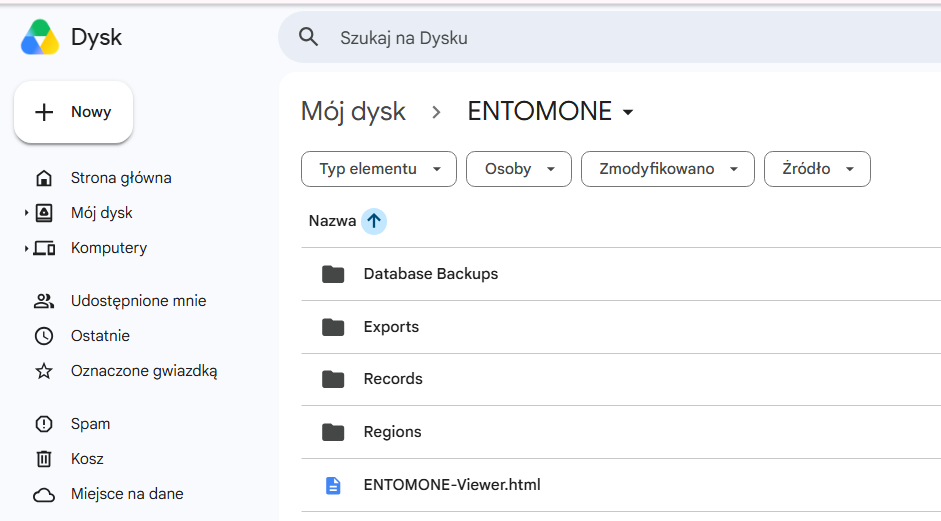This screenshot has width=941, height=521.
Task: Select the Records folder name
Action: coord(392,379)
